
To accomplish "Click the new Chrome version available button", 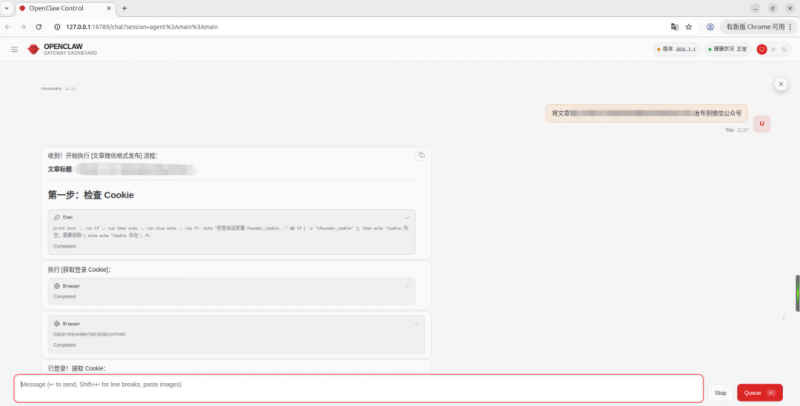I will point(755,27).
